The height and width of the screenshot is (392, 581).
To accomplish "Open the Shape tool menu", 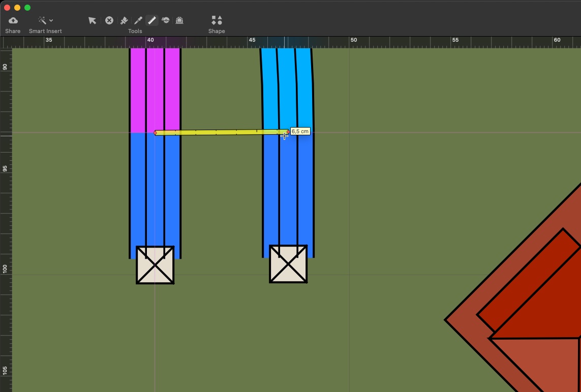I will coord(217,20).
